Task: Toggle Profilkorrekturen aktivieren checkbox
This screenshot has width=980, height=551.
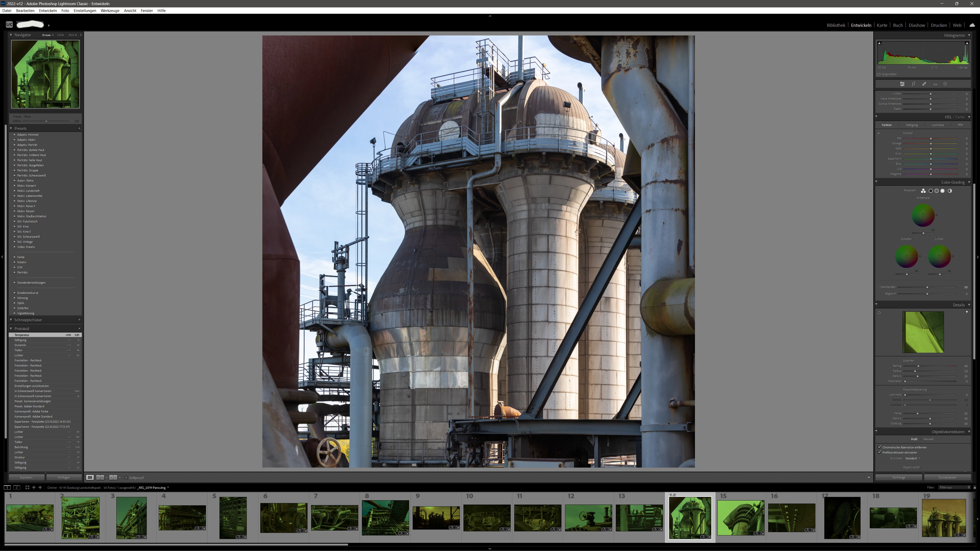Action: [x=879, y=453]
